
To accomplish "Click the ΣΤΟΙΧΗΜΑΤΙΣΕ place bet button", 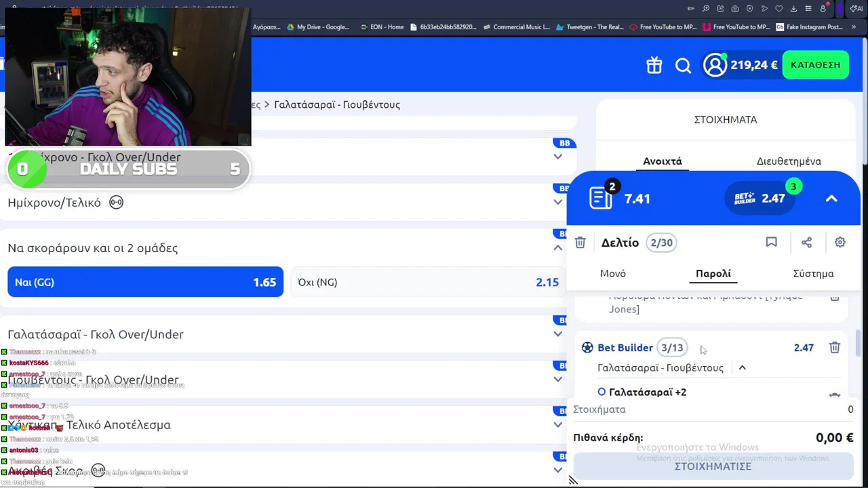I will click(x=713, y=466).
